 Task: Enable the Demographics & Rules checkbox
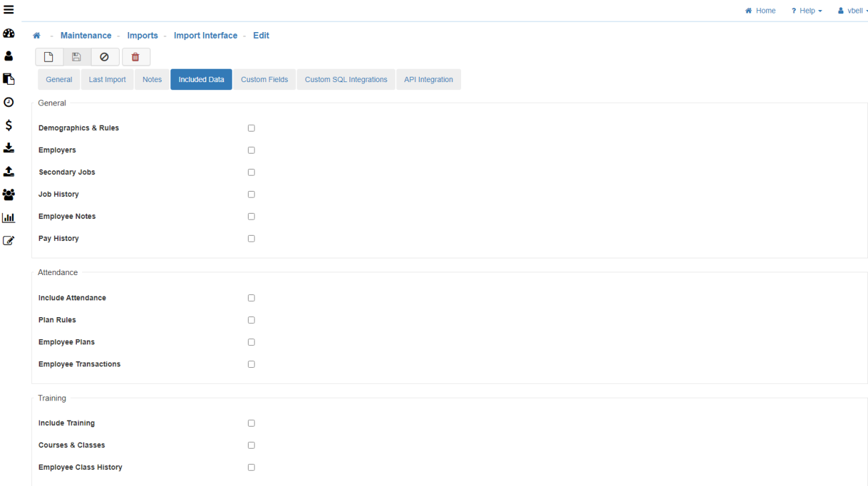coord(251,128)
